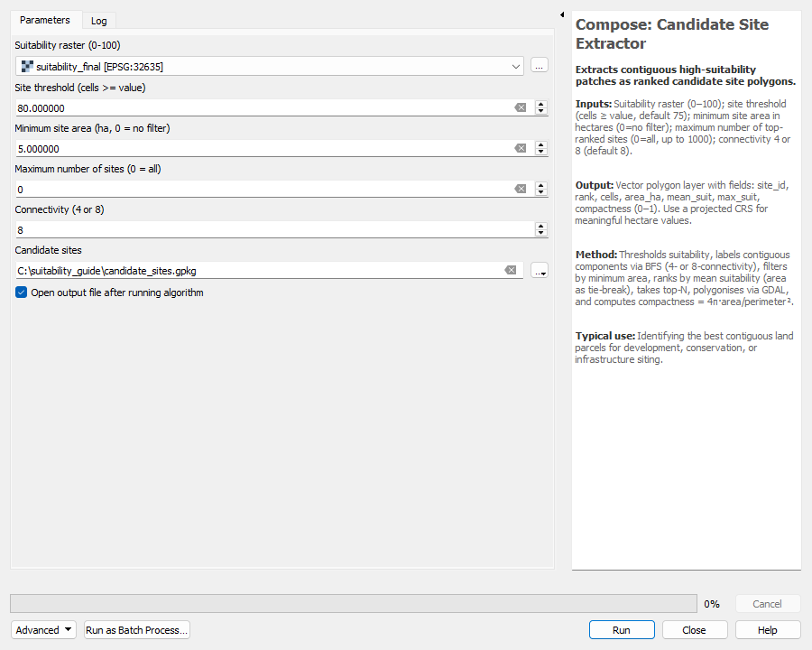Collapse the help panel with the arrow

coord(562,14)
